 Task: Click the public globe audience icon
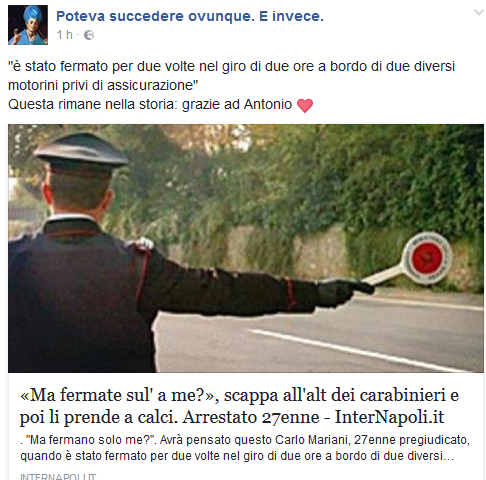(x=89, y=35)
